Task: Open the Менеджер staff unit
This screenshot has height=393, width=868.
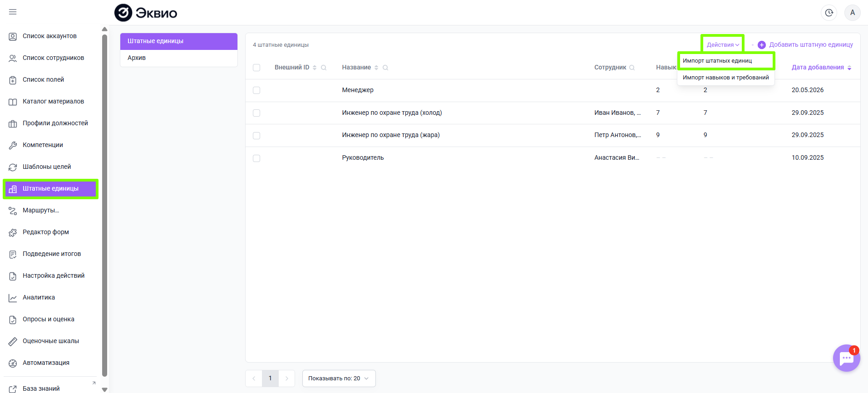Action: pyautogui.click(x=358, y=90)
